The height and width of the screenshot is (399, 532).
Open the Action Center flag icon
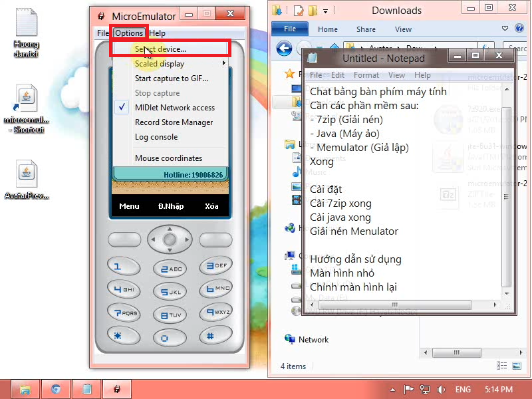(x=408, y=389)
